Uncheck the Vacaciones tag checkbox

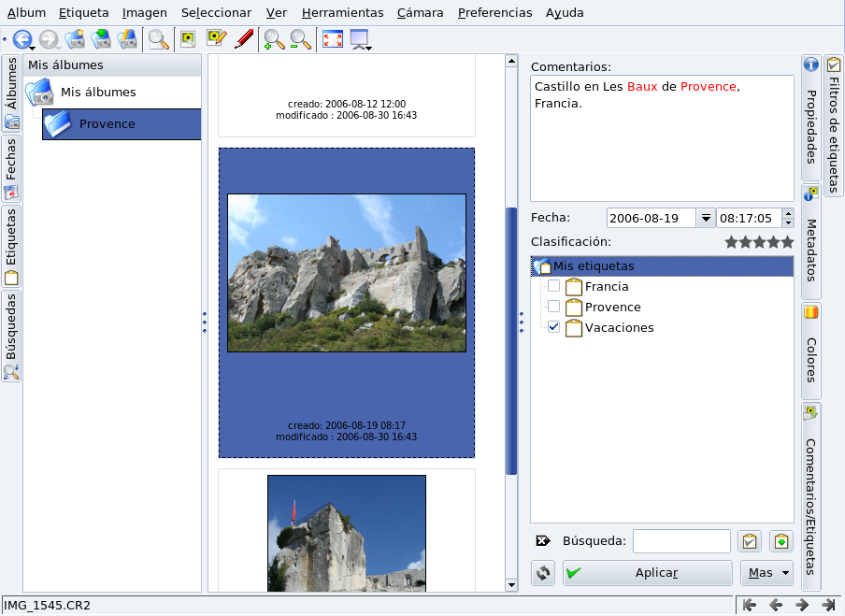click(554, 327)
